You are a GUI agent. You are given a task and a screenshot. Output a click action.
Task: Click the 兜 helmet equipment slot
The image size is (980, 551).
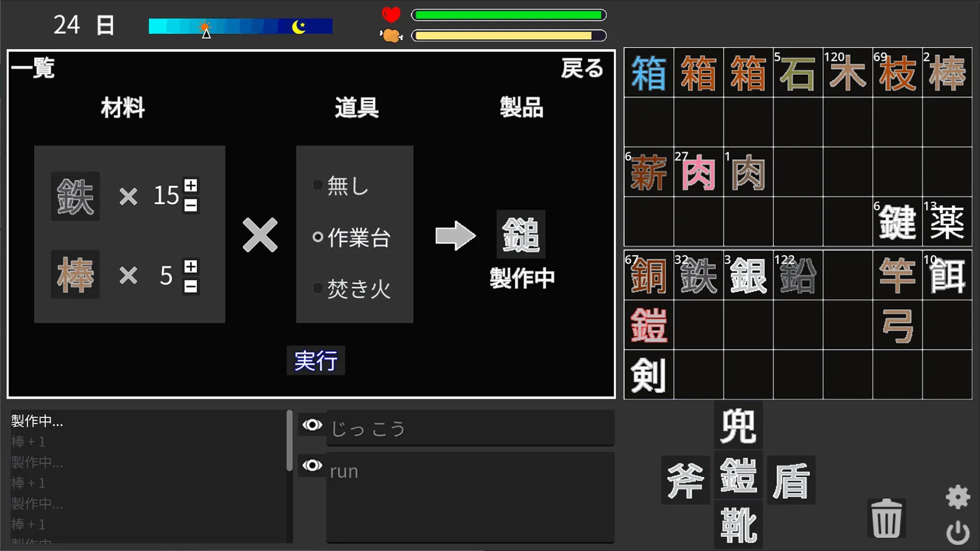click(x=738, y=425)
